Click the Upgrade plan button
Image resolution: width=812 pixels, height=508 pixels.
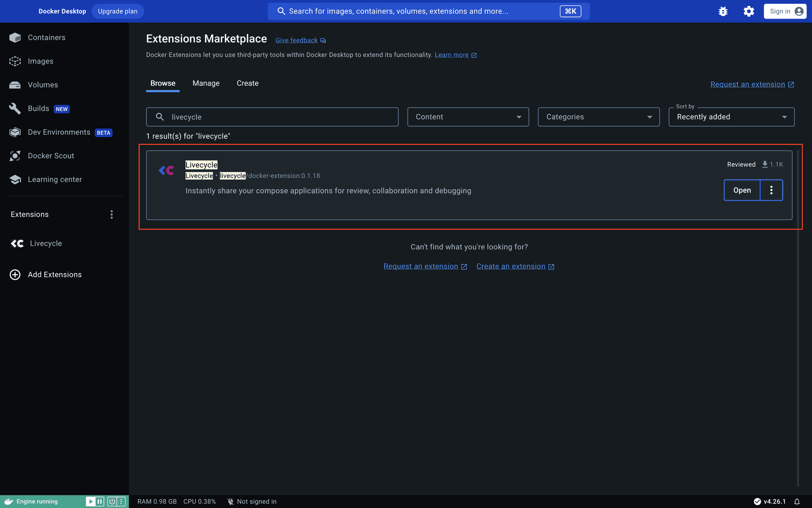pos(118,11)
